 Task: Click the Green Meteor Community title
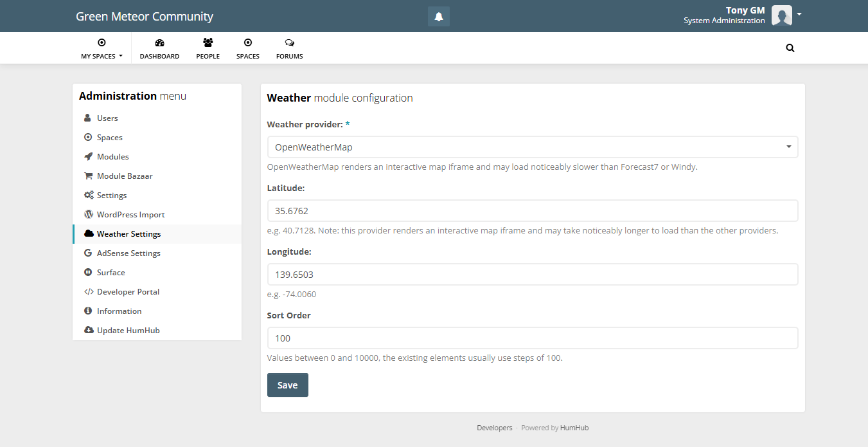[145, 17]
